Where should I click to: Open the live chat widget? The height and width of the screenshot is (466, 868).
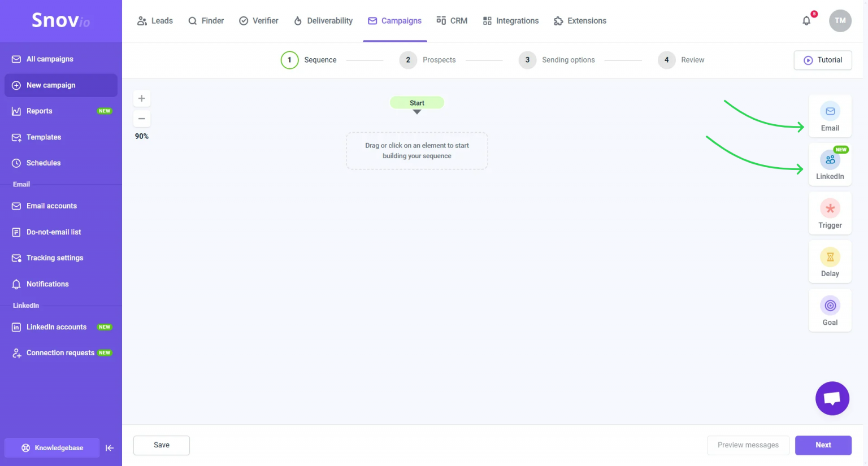(x=832, y=398)
